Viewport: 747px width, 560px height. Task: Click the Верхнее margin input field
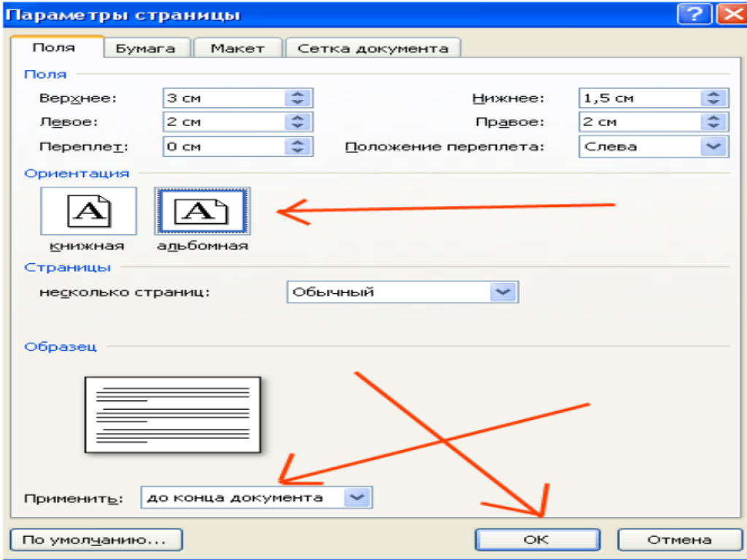tap(224, 98)
